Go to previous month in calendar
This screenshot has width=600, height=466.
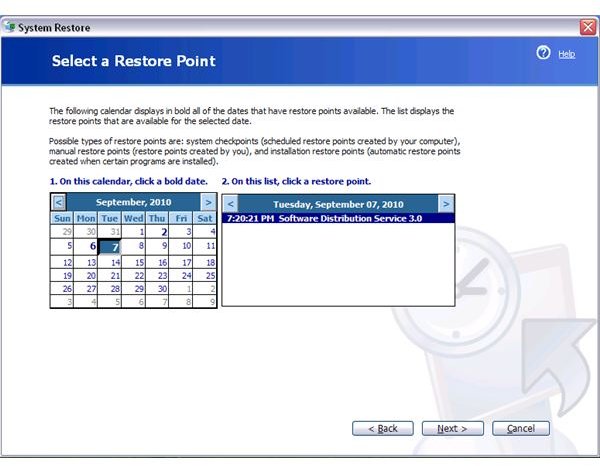59,202
